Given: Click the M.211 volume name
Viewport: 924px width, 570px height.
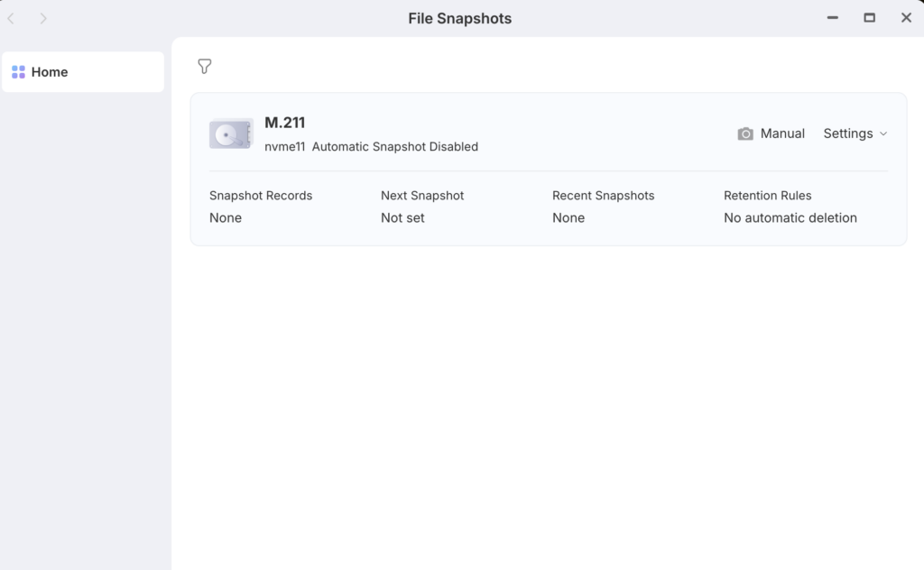Looking at the screenshot, I should [x=285, y=123].
